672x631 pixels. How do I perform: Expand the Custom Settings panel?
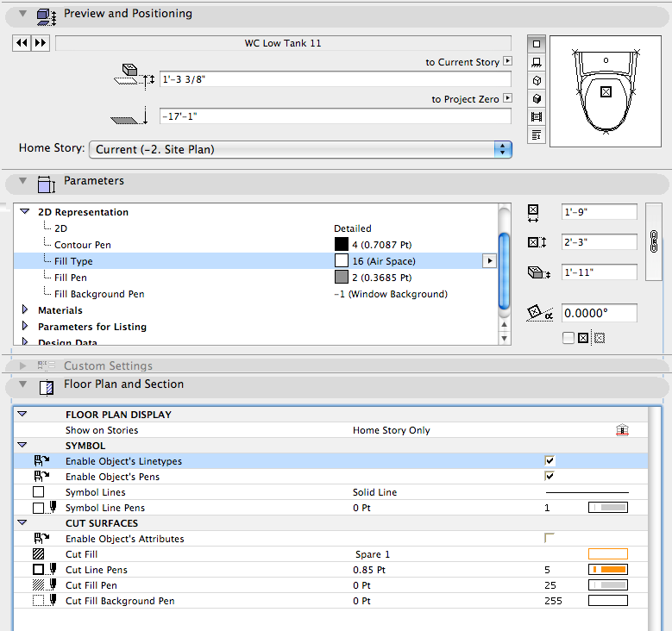(x=22, y=365)
